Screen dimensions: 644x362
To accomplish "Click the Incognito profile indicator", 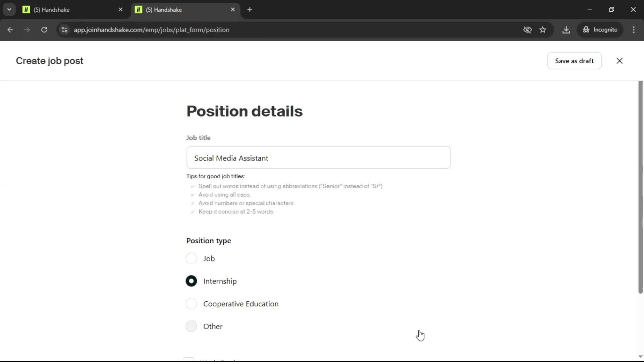I will (x=600, y=30).
